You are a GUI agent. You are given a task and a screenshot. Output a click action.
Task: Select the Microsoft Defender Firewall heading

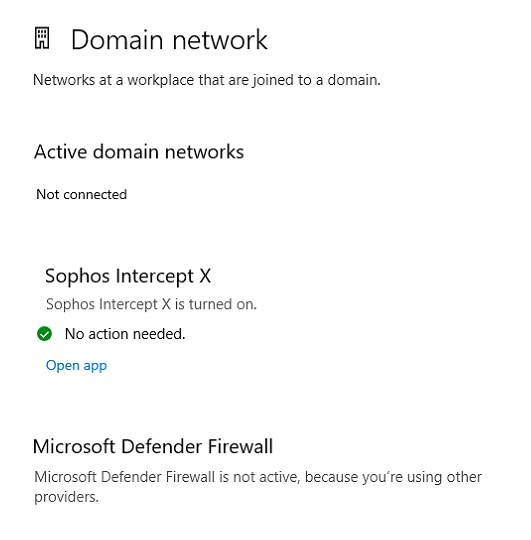tap(153, 447)
